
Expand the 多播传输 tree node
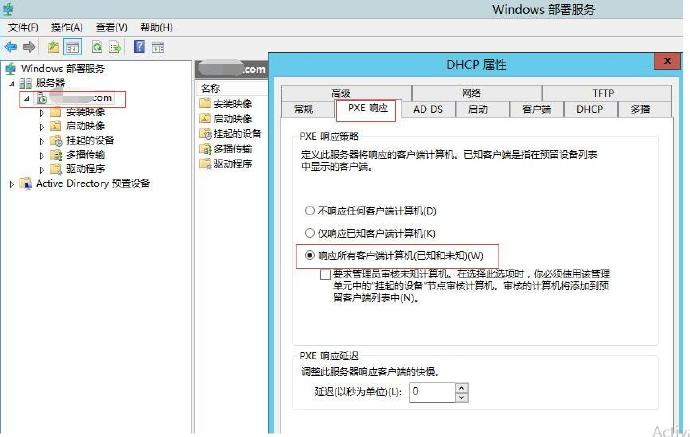click(42, 155)
